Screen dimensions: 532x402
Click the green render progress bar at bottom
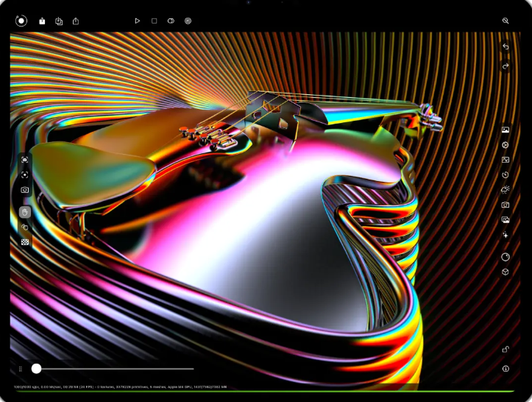point(266,392)
